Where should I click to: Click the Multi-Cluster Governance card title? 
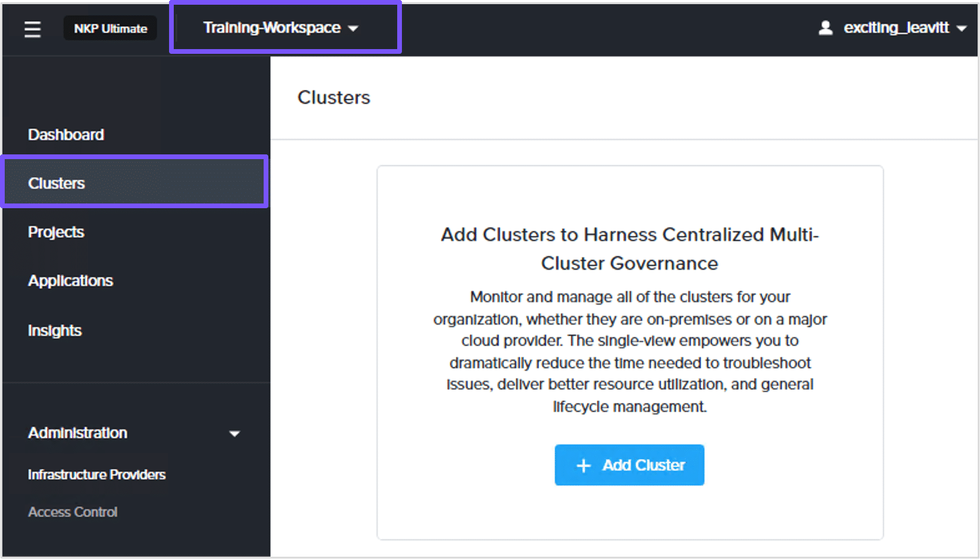click(x=629, y=248)
